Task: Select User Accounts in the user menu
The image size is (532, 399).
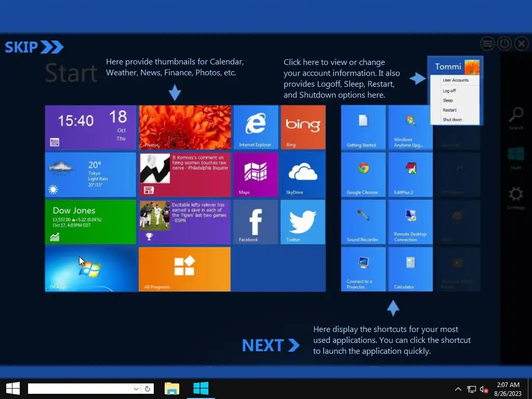Action: (x=455, y=80)
